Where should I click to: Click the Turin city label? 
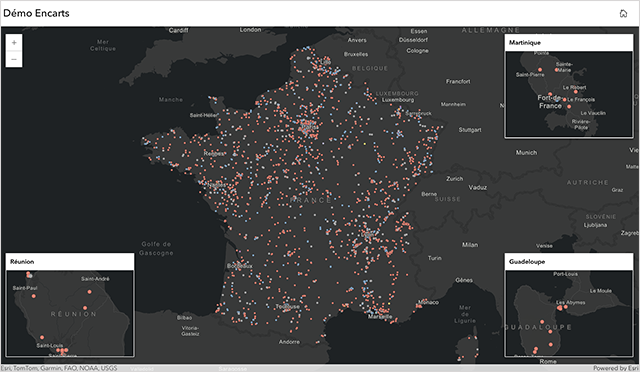(x=435, y=258)
